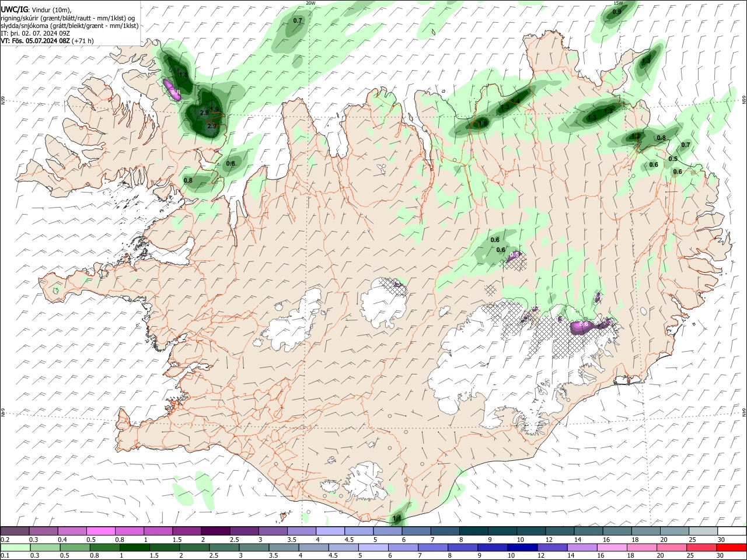Click the bright pink snow swatch starting at 0.5
The width and height of the screenshot is (747, 560).
100,531
